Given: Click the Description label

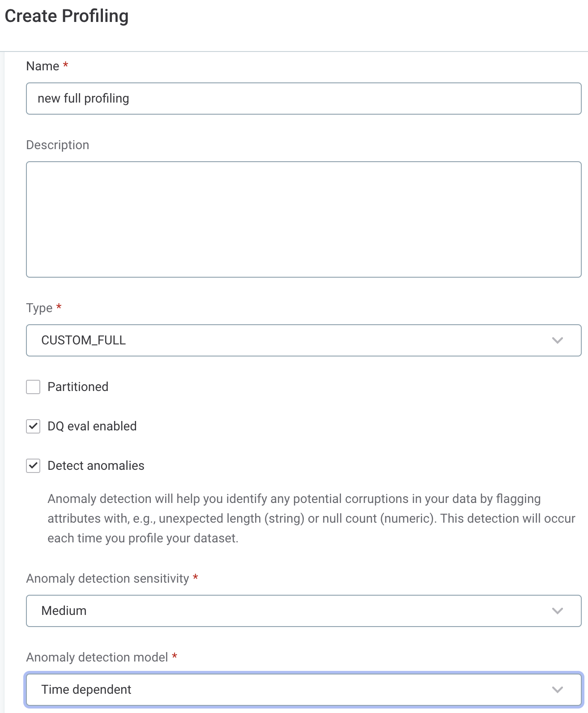Looking at the screenshot, I should 57,145.
